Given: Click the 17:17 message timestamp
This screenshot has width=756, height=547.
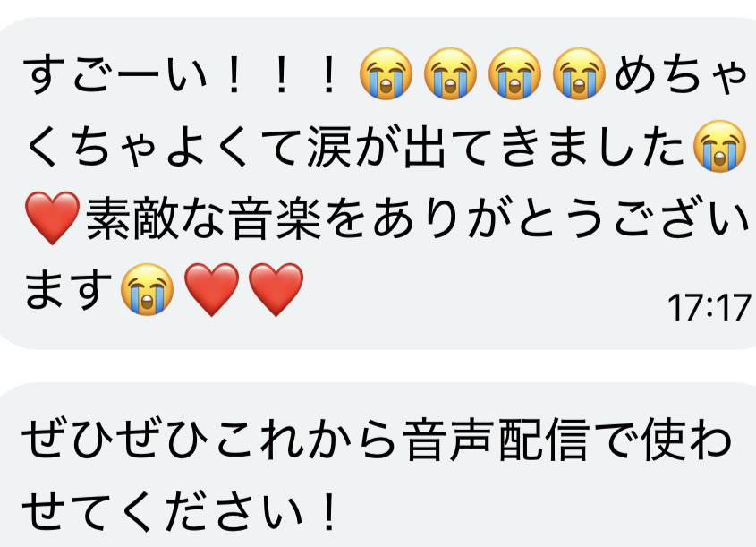Looking at the screenshot, I should pyautogui.click(x=709, y=308).
